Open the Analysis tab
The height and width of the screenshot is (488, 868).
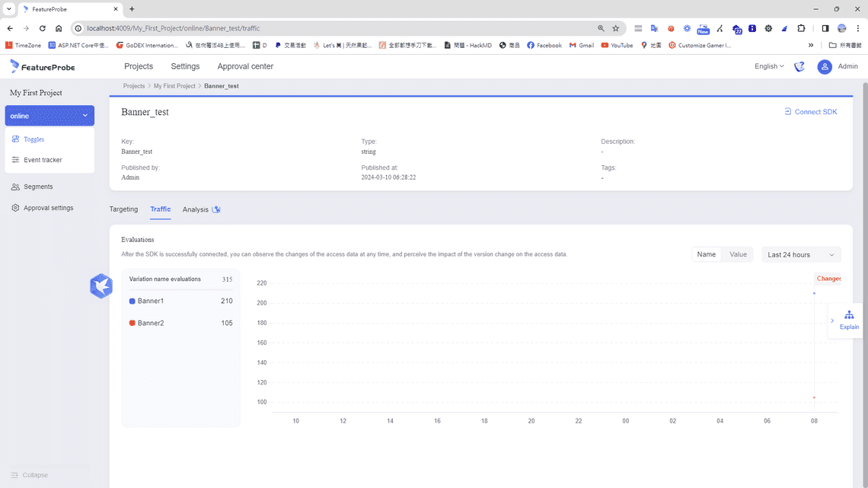point(195,209)
